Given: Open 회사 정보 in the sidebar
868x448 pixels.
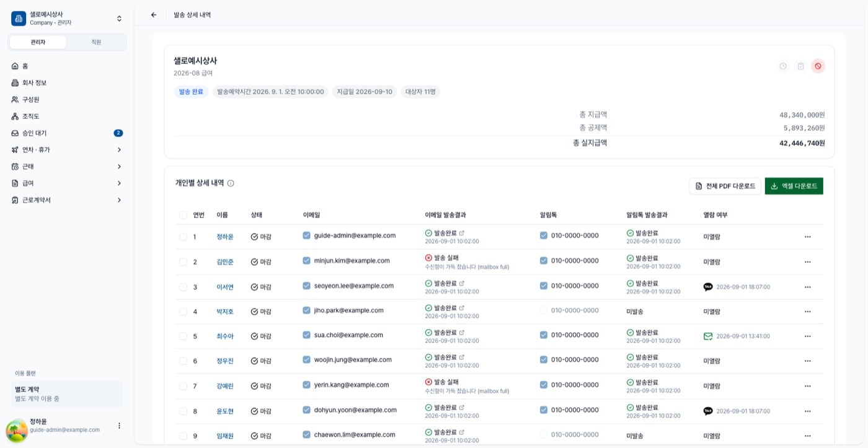Looking at the screenshot, I should (x=67, y=82).
